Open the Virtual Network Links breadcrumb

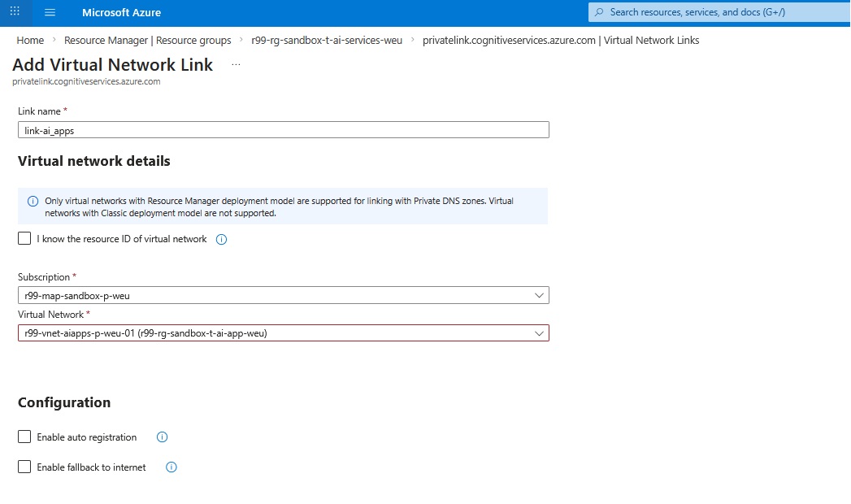click(x=561, y=41)
